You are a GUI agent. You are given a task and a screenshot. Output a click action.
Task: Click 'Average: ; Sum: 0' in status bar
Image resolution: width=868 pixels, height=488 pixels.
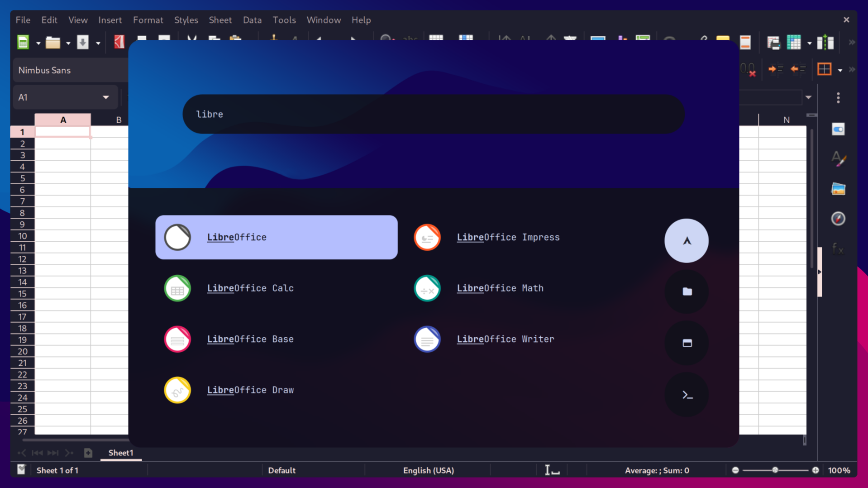[x=657, y=470]
